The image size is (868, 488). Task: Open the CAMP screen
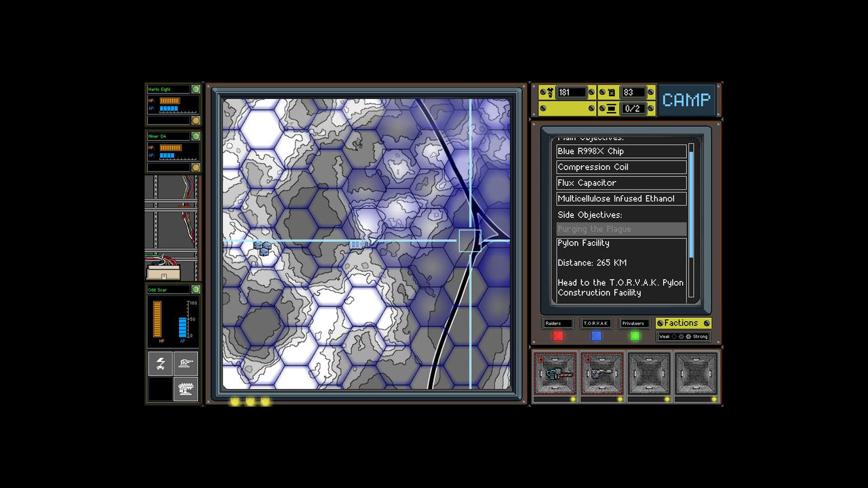686,100
